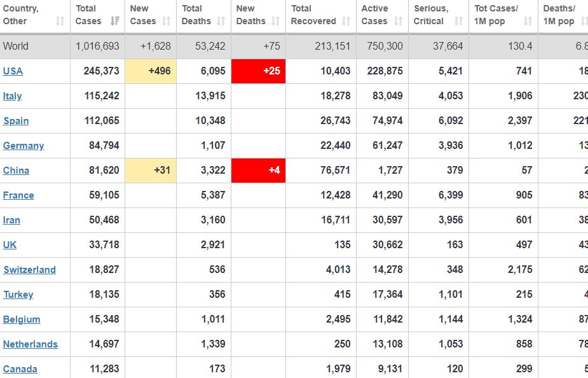Click the sort icon in Country, Other header

pos(60,21)
